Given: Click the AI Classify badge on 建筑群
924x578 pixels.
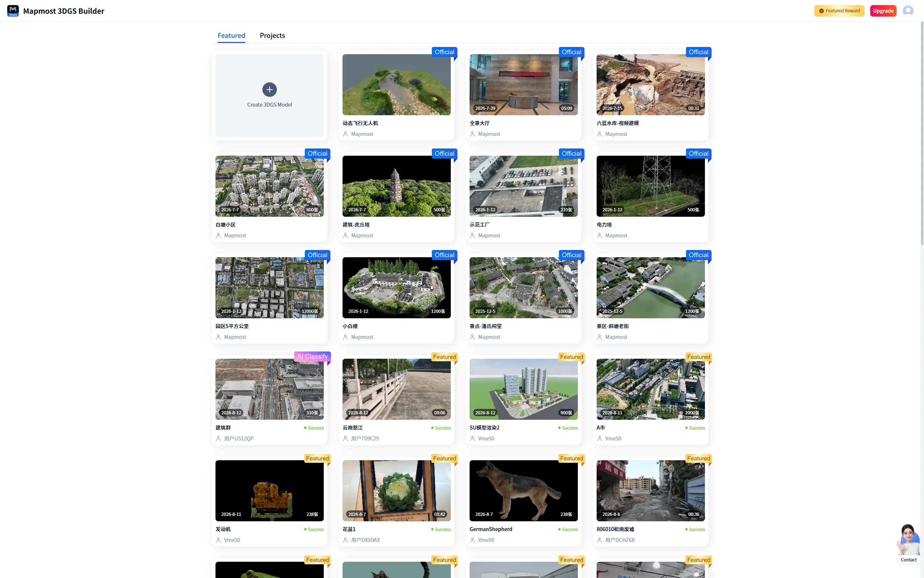Looking at the screenshot, I should [312, 356].
